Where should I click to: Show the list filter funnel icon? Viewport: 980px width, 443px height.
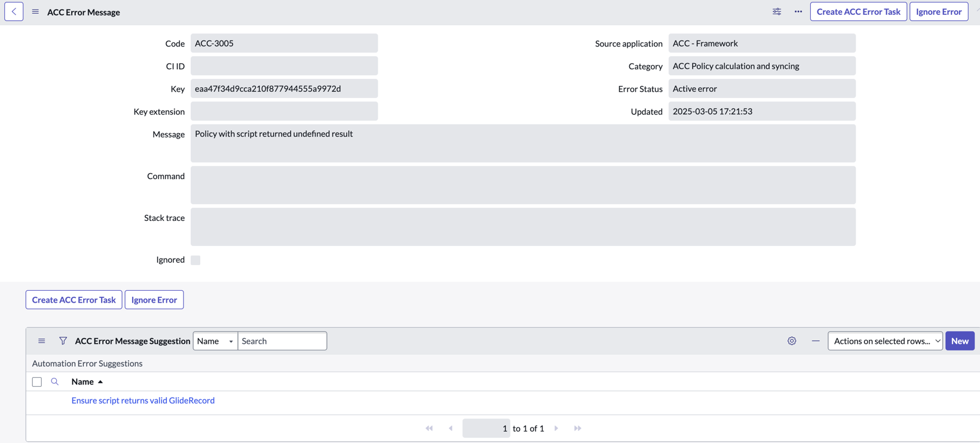point(63,341)
